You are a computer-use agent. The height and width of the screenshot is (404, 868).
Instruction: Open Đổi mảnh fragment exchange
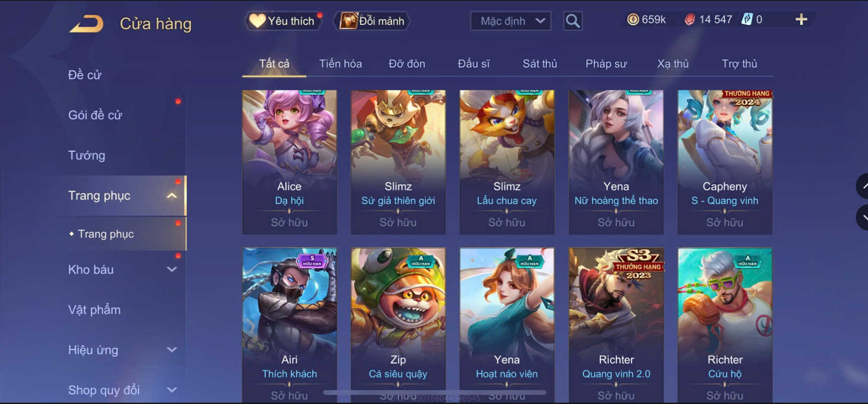[373, 21]
